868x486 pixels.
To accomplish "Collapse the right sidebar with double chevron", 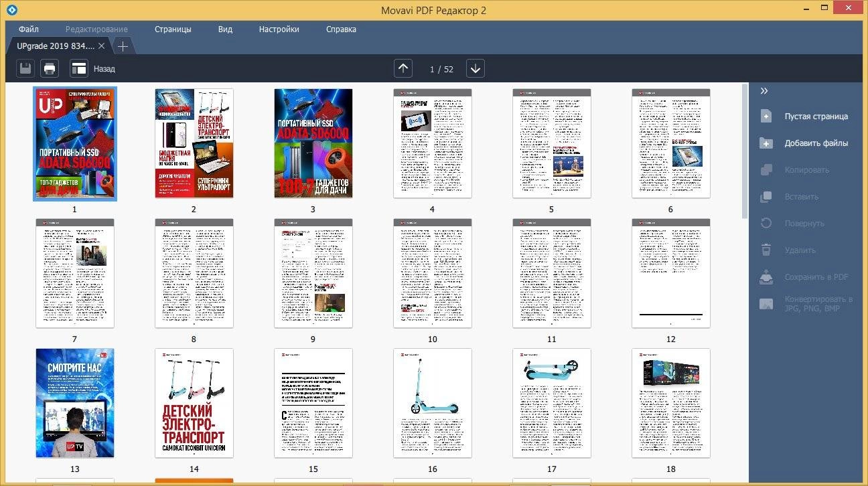I will (x=764, y=90).
